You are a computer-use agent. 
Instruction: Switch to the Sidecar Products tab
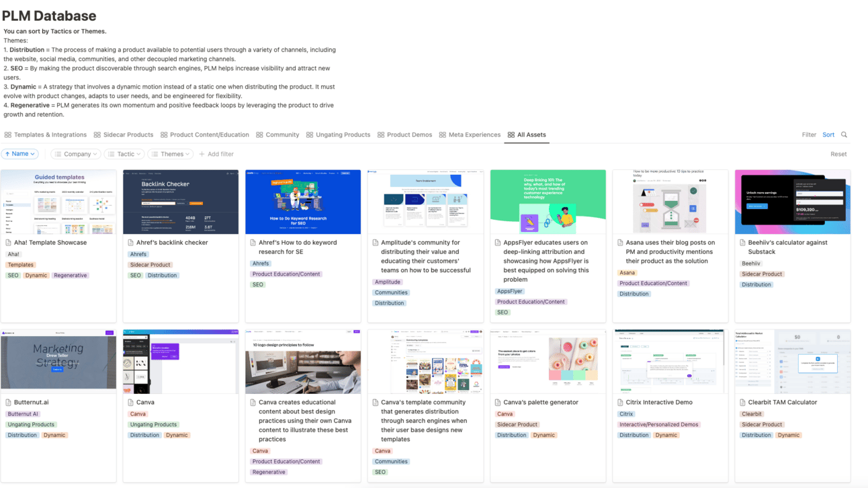point(124,134)
